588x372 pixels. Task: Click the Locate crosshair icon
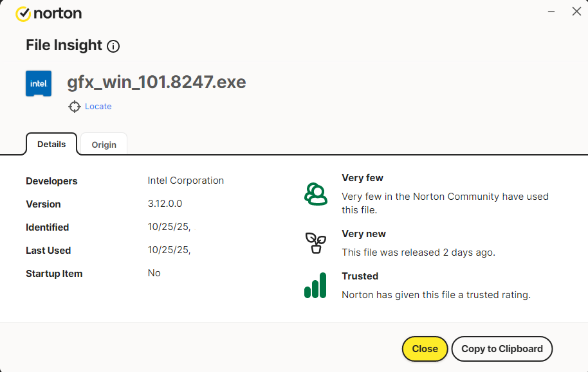75,107
